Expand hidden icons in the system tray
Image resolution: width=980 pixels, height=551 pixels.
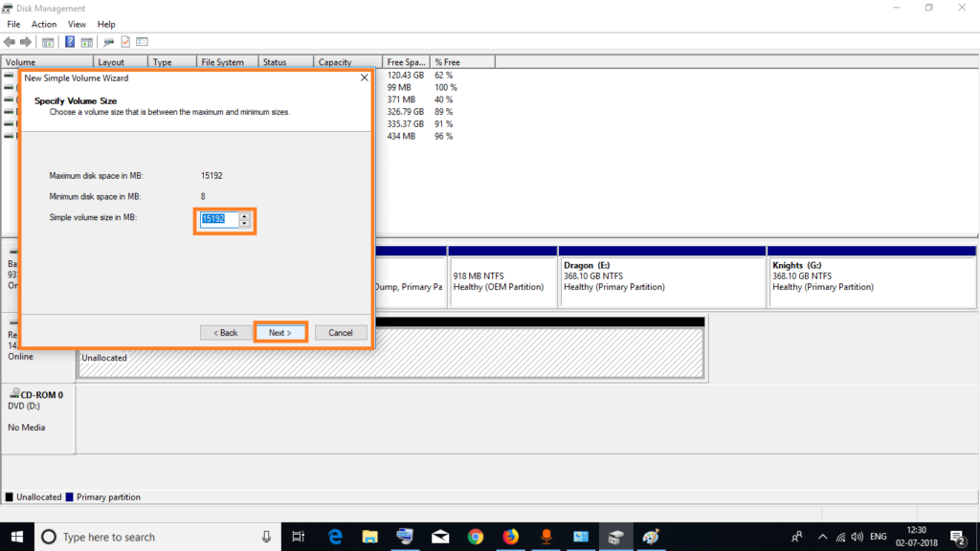coord(822,537)
